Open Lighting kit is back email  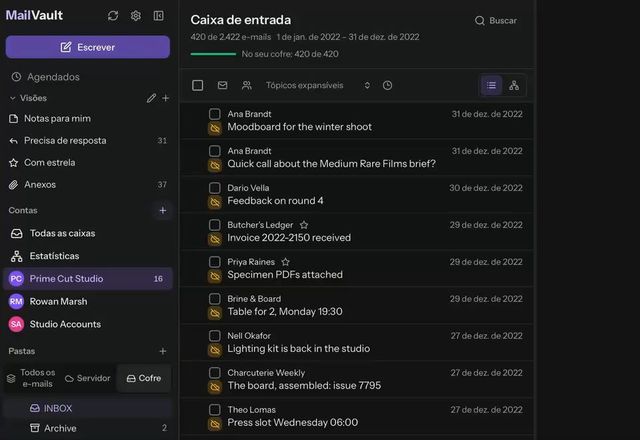357,342
